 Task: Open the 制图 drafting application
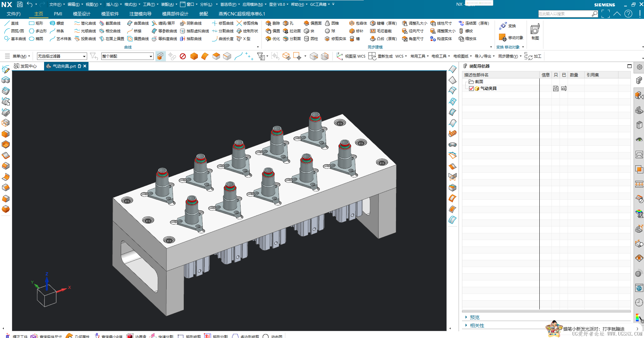[x=535, y=32]
